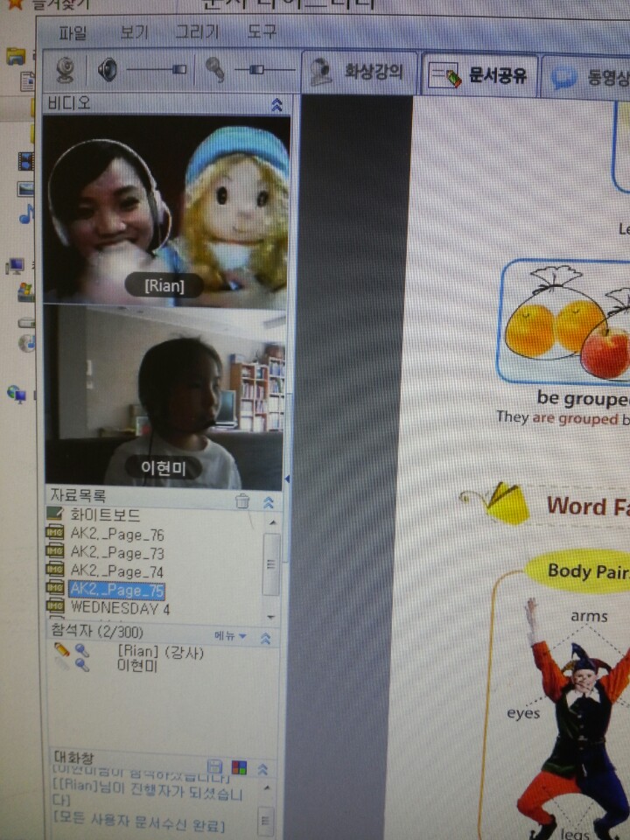Screen dimensions: 630x840
Task: Adjust the speaker volume slider
Action: pos(178,69)
